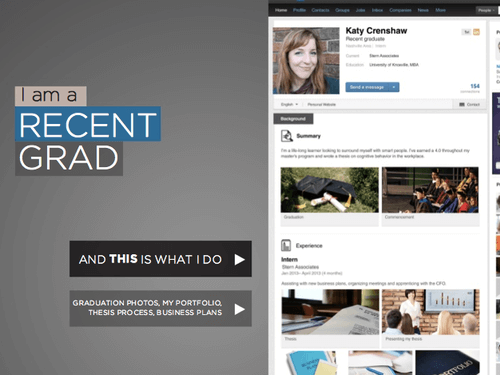Open the Profile menu in navigation bar
The height and width of the screenshot is (375, 500).
[x=299, y=10]
